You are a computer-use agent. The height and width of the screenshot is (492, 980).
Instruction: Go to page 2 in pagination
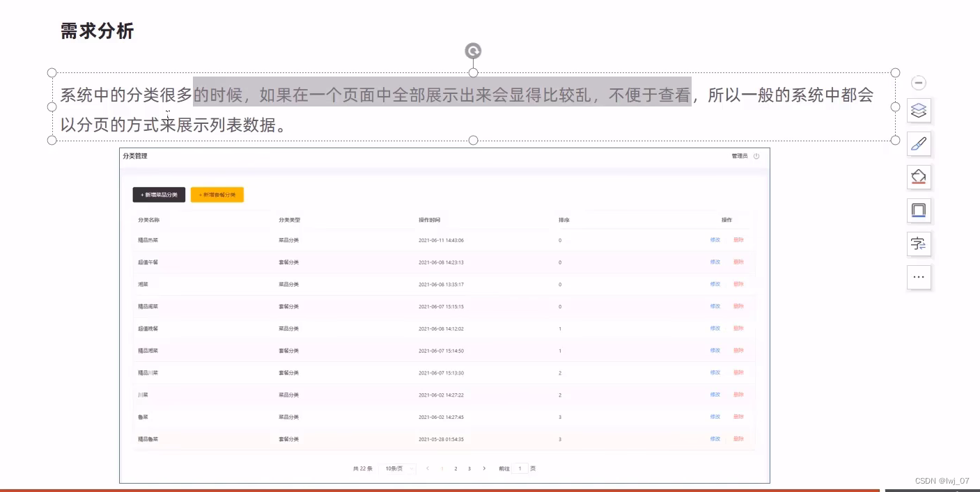pos(456,469)
